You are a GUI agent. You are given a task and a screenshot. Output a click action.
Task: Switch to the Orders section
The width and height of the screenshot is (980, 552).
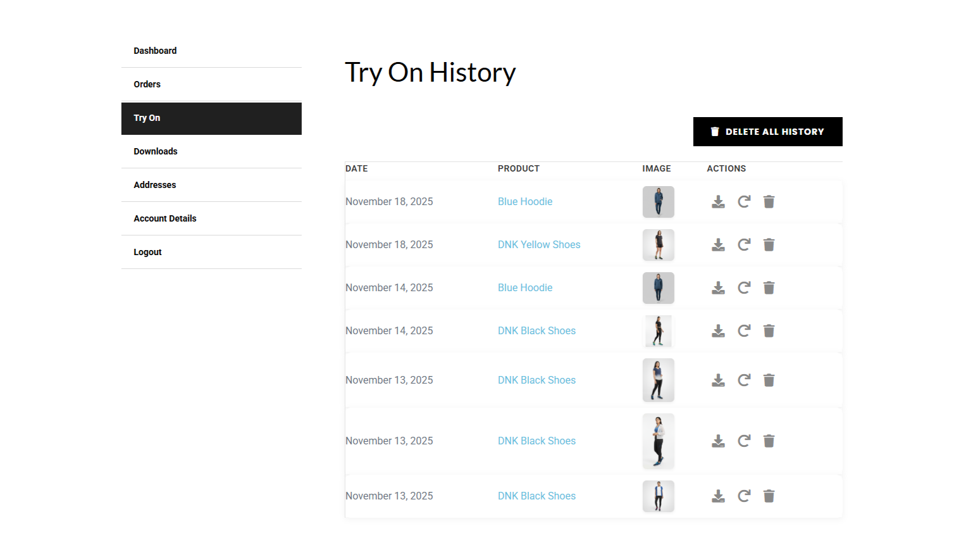(147, 84)
